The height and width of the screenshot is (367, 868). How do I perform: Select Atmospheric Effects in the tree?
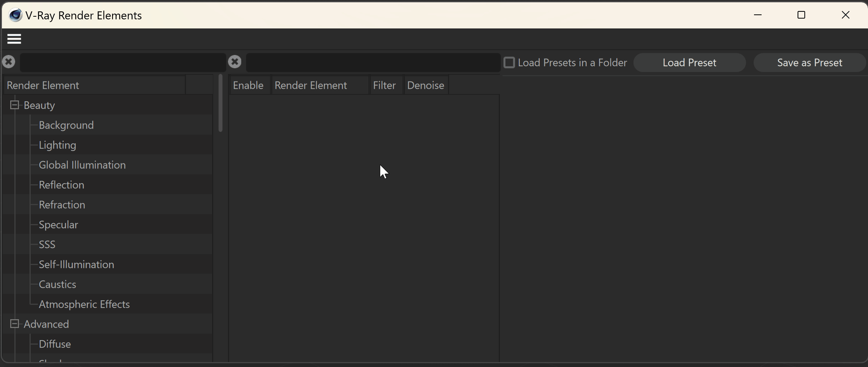click(84, 304)
